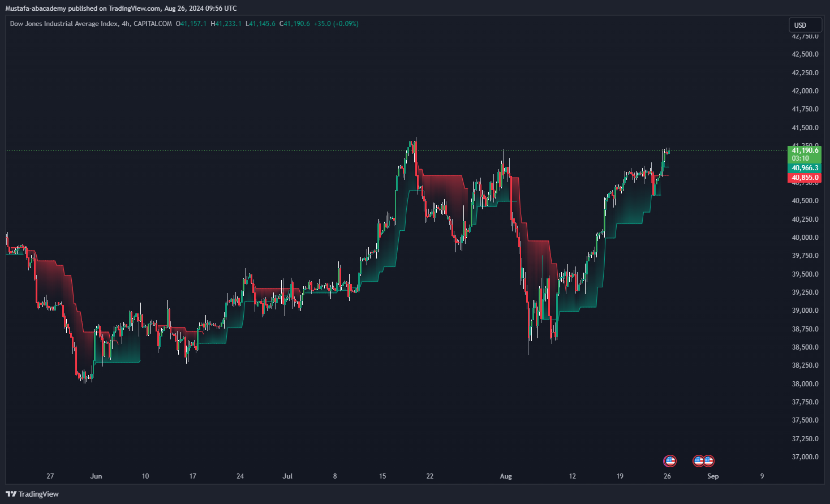Click the 42,000.0 price axis label
The image size is (830, 504).
[x=805, y=91]
